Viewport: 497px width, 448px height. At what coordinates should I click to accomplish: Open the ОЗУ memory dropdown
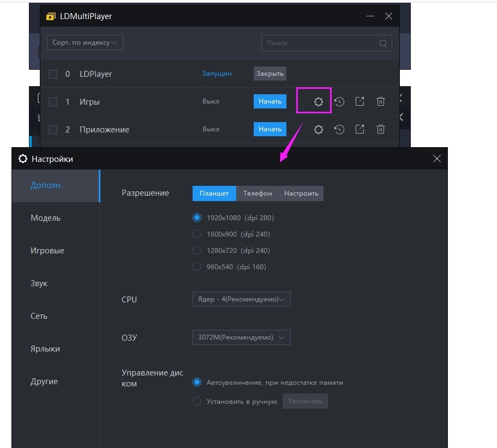(x=241, y=337)
